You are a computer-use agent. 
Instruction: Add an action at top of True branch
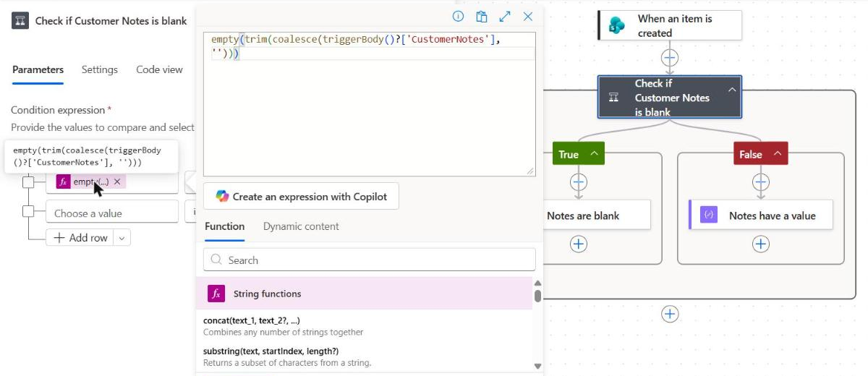(x=579, y=182)
